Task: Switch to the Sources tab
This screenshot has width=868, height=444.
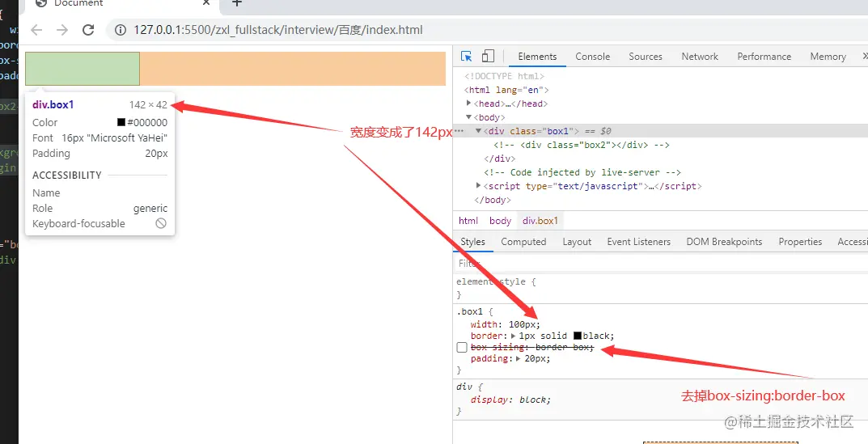Action: pyautogui.click(x=646, y=57)
